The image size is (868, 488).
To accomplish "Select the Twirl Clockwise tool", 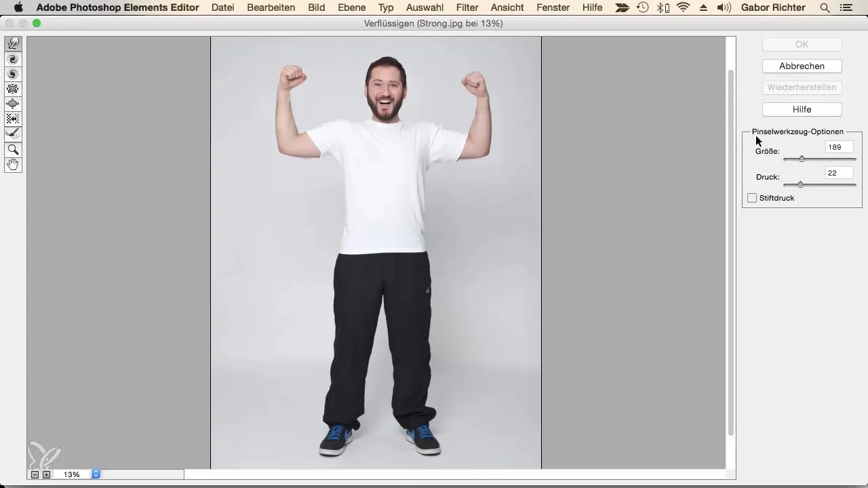I will click(x=13, y=59).
